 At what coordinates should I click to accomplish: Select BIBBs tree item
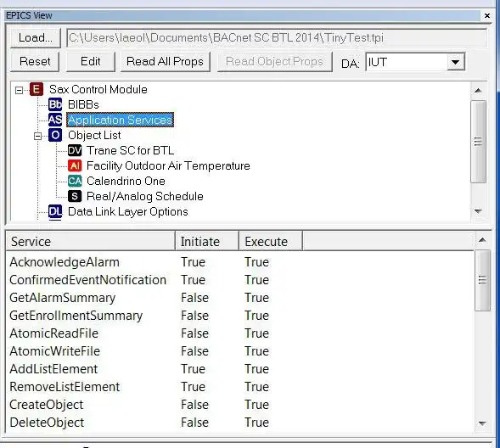tap(83, 105)
